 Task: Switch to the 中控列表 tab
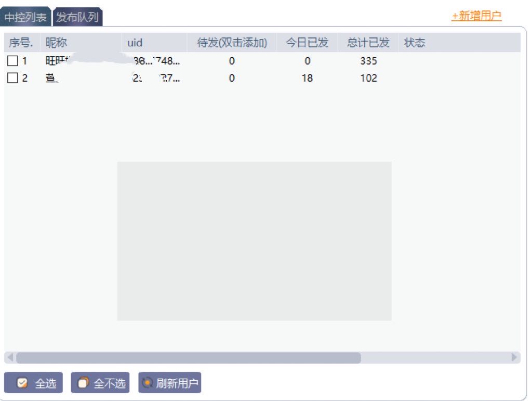click(x=25, y=17)
